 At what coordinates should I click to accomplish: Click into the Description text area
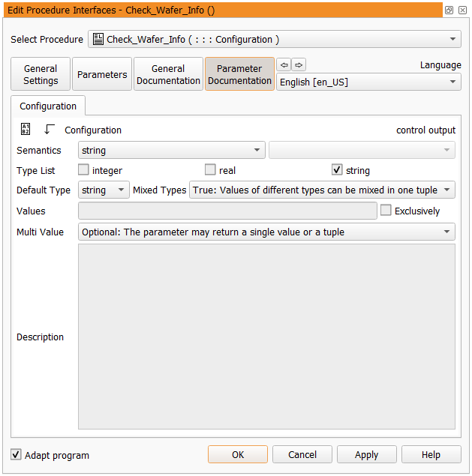[266, 337]
